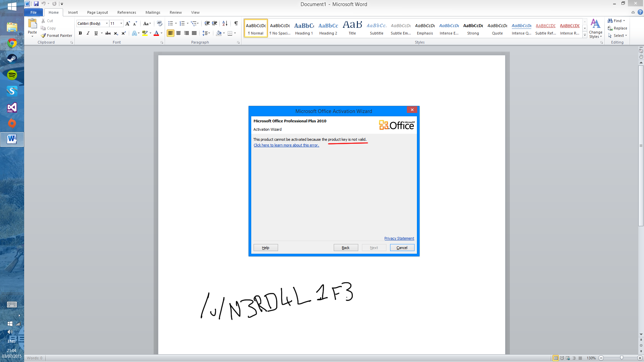Expand Line Spacing options
This screenshot has width=644, height=362.
coord(206,33)
